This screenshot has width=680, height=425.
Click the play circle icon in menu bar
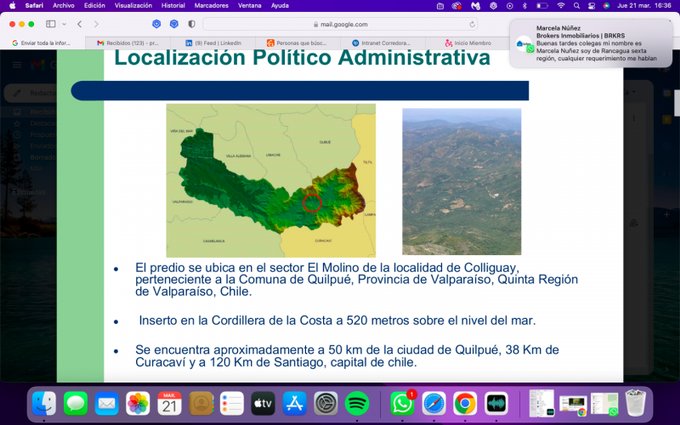coord(510,6)
